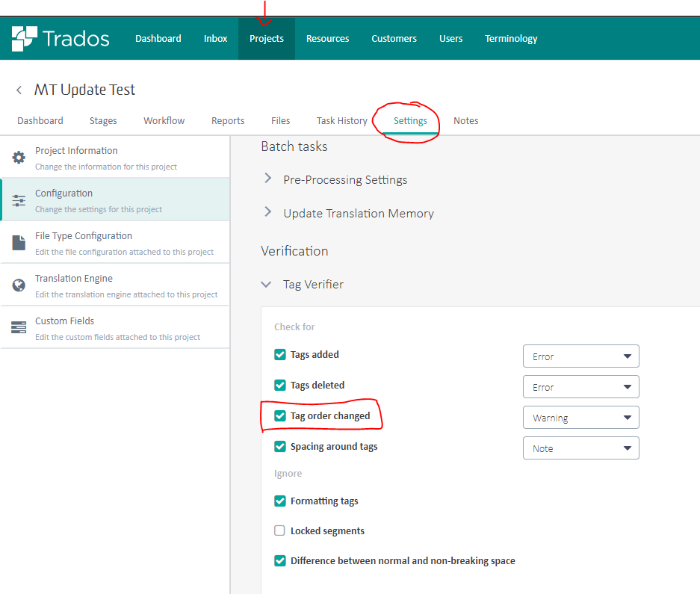Click the globe icon beside Translation Engine
Viewport: 700px width, 594px height.
click(x=19, y=285)
